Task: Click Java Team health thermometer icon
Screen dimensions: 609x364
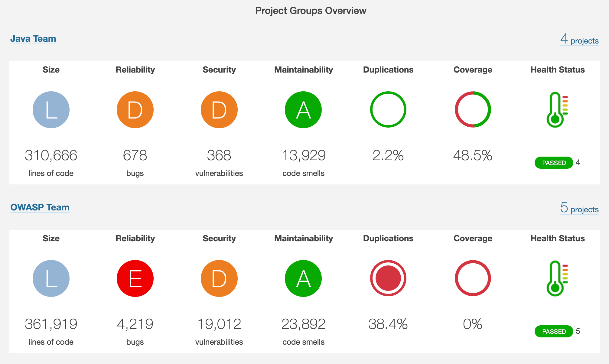Action: pos(557,110)
